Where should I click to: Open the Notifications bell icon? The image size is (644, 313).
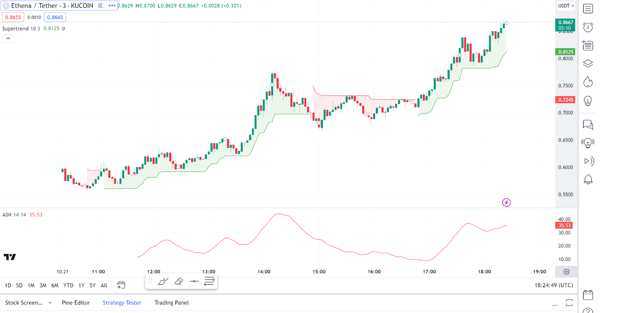tap(588, 179)
